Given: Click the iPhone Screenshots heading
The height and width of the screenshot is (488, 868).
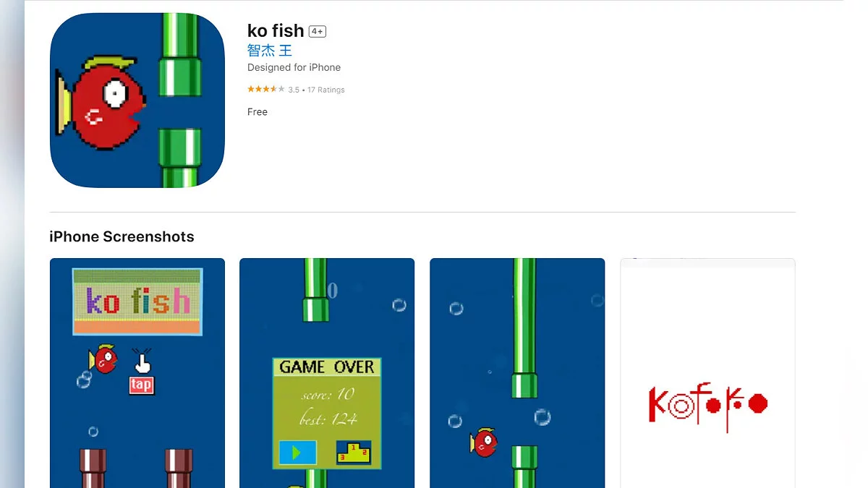Looking at the screenshot, I should tap(122, 236).
